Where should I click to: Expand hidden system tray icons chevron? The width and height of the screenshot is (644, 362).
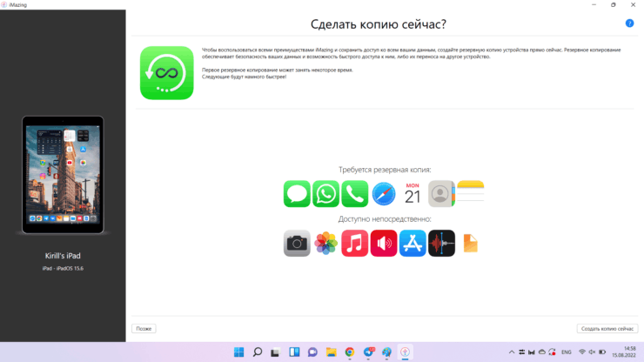point(512,352)
